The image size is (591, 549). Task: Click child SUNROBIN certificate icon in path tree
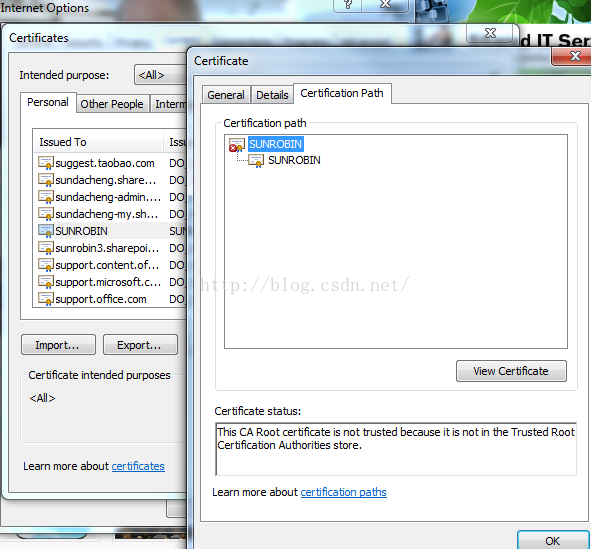click(256, 161)
